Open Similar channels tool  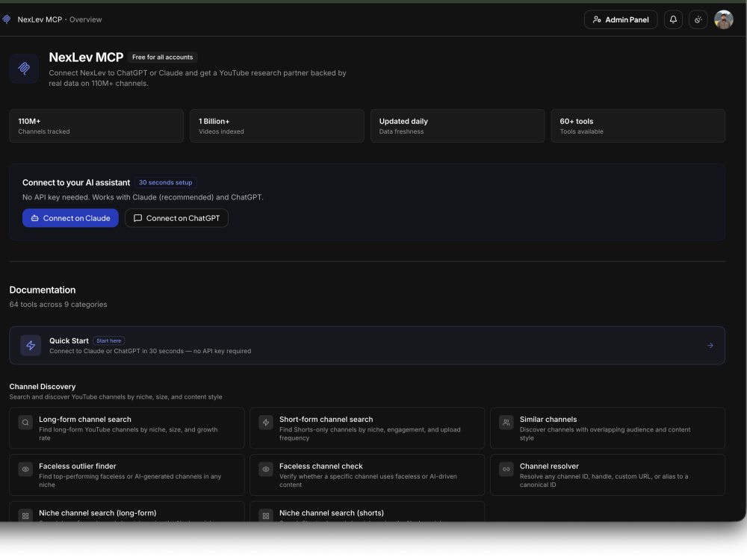(607, 428)
